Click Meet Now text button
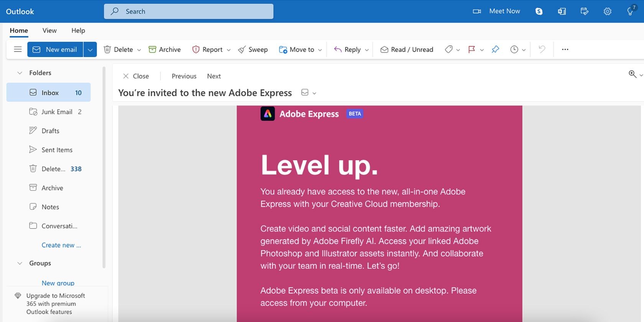Screen dimensions: 644x322 coord(504,11)
